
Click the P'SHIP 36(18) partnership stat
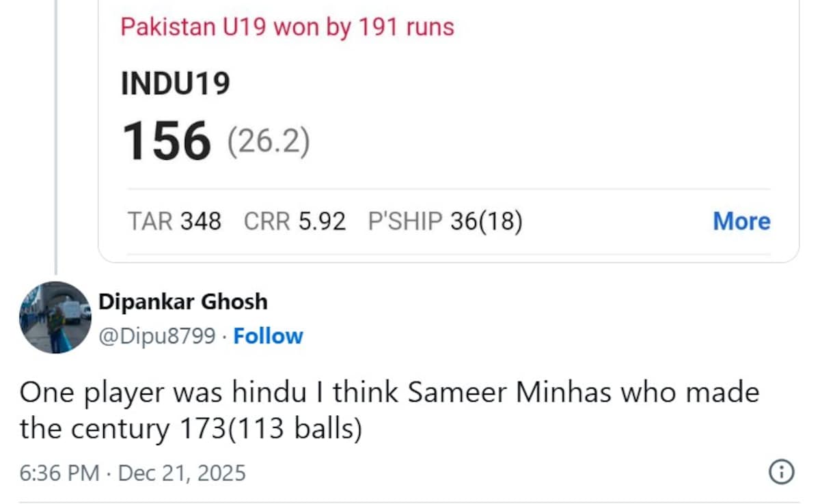445,221
